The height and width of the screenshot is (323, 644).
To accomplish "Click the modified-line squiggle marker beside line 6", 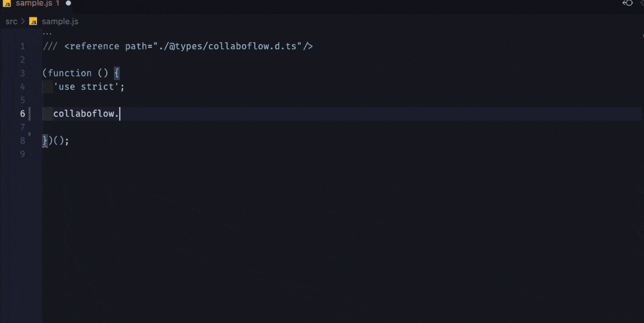I will click(31, 113).
